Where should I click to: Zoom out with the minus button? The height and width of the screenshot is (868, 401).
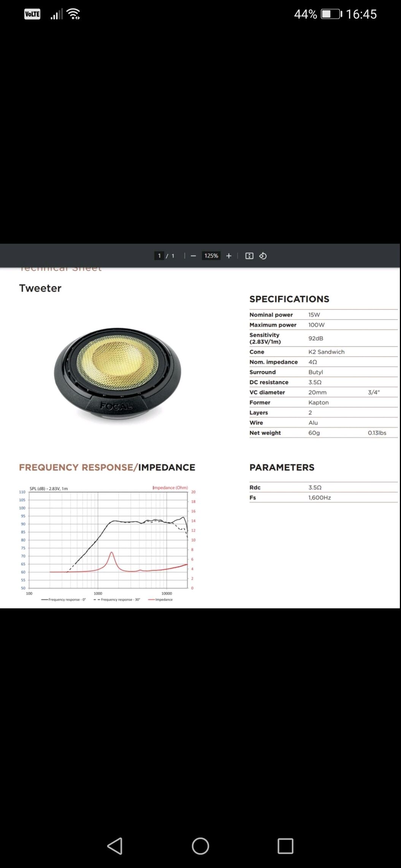pyautogui.click(x=193, y=256)
